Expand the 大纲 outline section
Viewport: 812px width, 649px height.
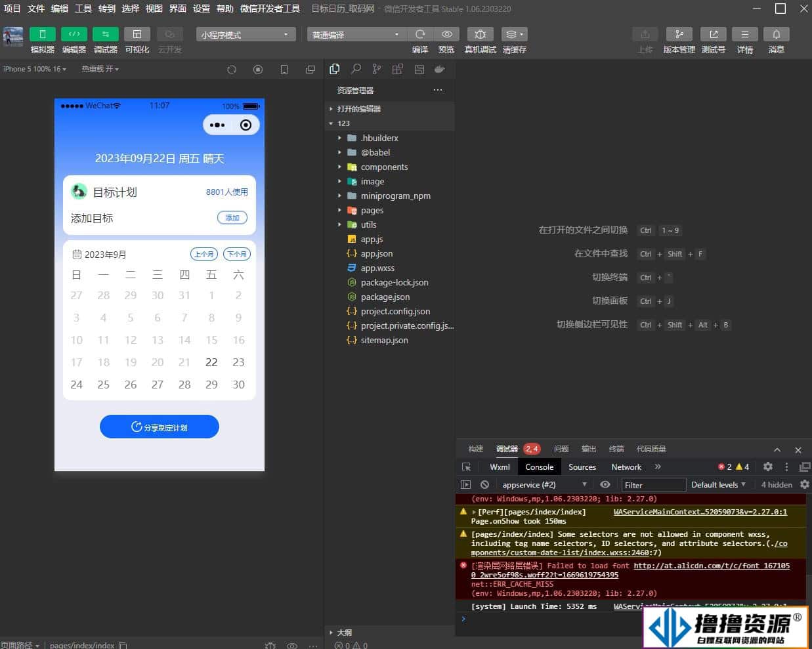[390, 633]
